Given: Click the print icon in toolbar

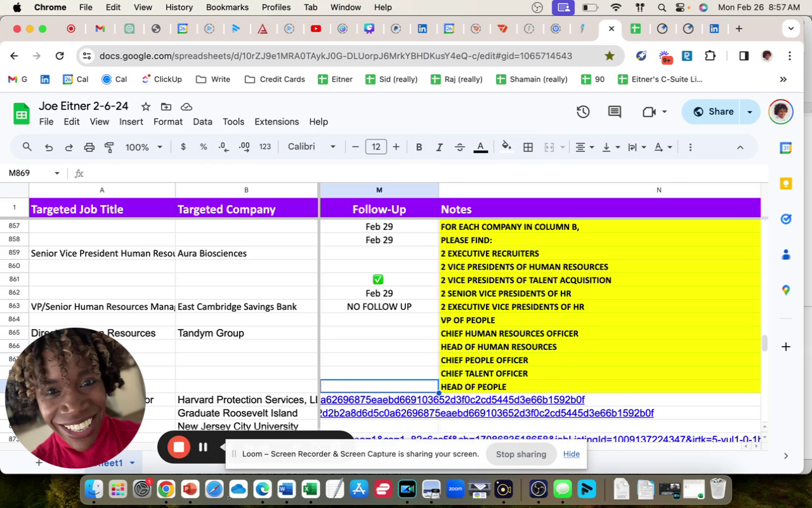Looking at the screenshot, I should [89, 147].
